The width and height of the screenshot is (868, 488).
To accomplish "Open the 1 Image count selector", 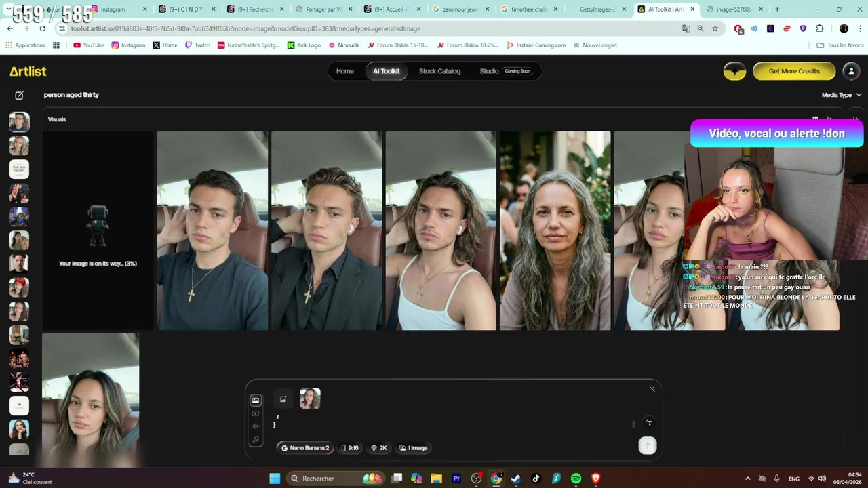I will (x=414, y=448).
